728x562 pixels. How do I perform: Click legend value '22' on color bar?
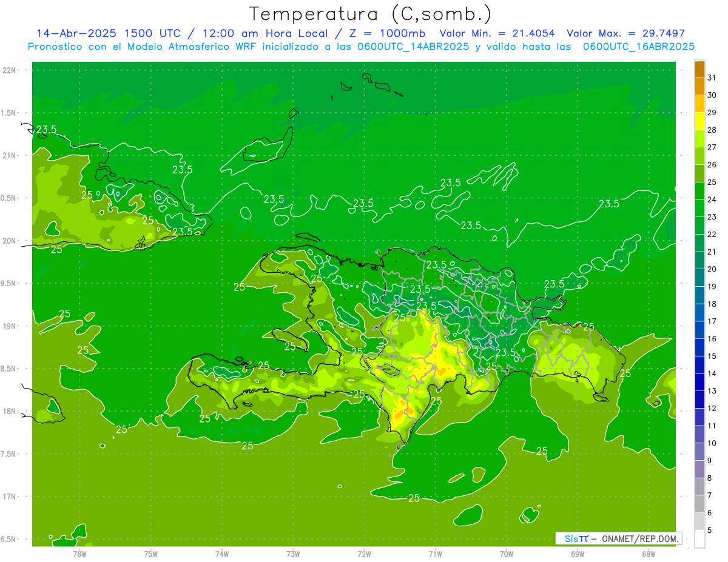coord(712,234)
